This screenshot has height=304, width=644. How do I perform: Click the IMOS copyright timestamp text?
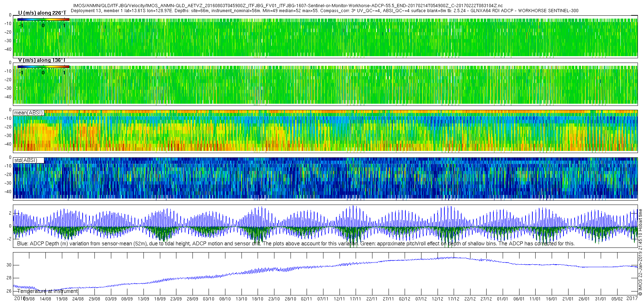641,252
